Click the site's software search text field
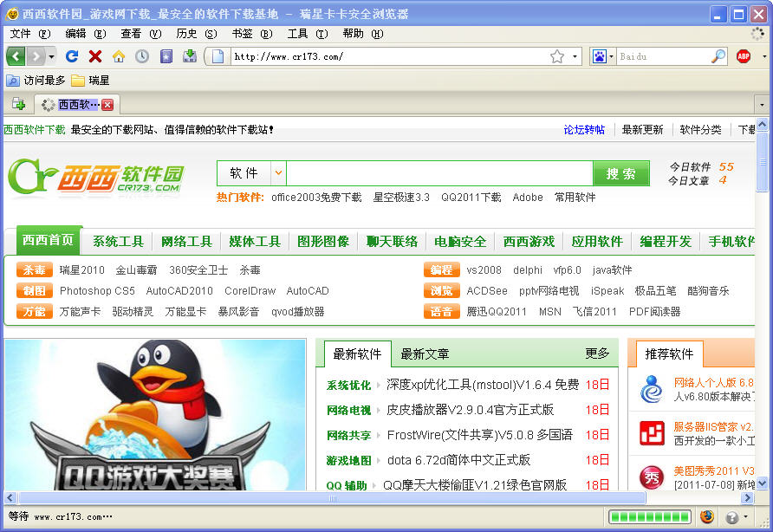This screenshot has height=532, width=773. point(439,173)
